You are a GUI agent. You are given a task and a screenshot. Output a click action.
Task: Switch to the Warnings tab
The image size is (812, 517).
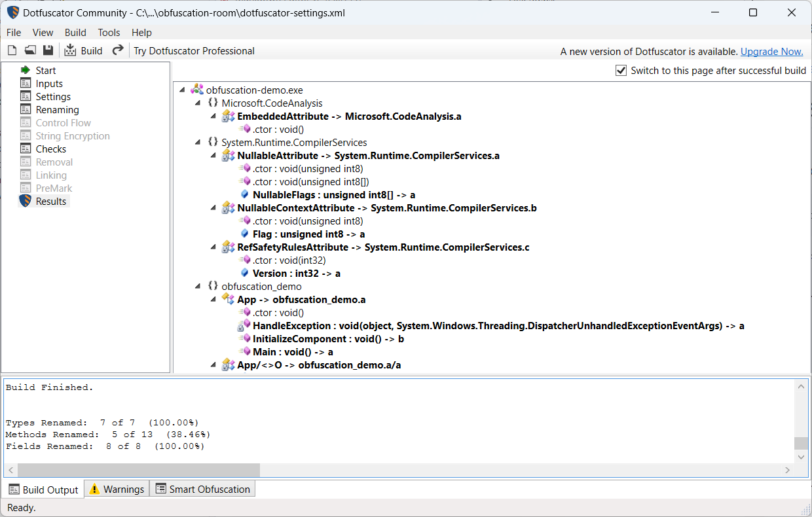point(117,489)
